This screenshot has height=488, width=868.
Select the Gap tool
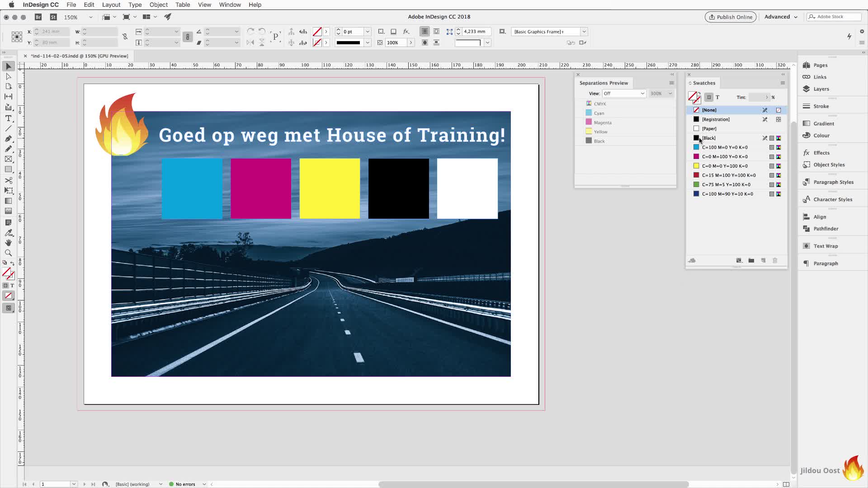click(x=8, y=97)
